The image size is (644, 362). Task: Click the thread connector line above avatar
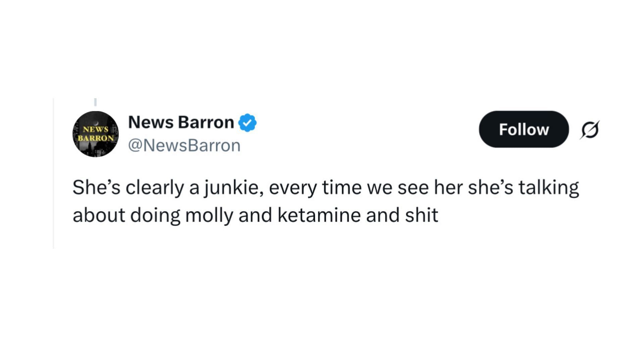click(95, 102)
